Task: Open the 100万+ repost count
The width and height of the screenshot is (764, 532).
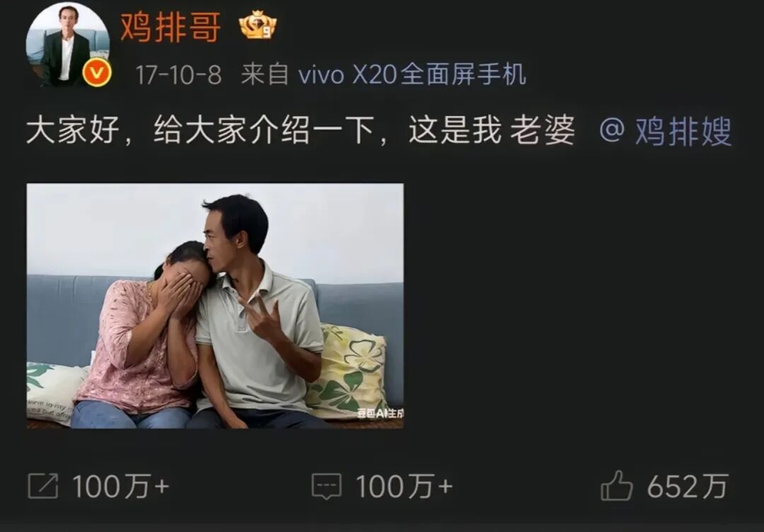Action: (120, 486)
